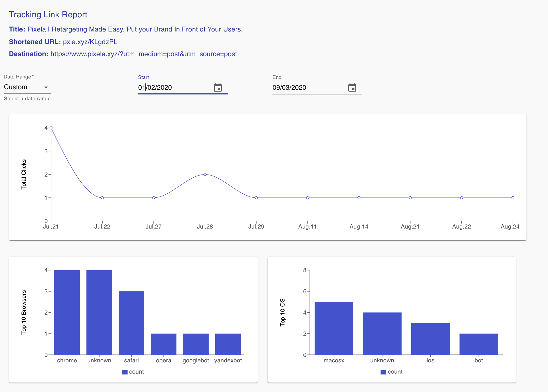Viewport: 548px width, 392px height.
Task: Click the yandexbot bar in Browsers chart
Action: (x=228, y=344)
